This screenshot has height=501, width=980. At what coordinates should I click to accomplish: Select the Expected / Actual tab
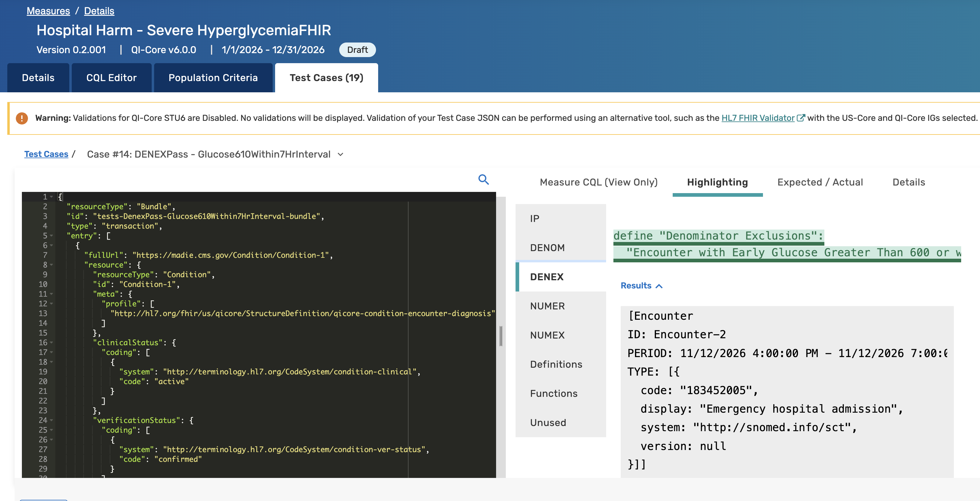[x=820, y=182]
